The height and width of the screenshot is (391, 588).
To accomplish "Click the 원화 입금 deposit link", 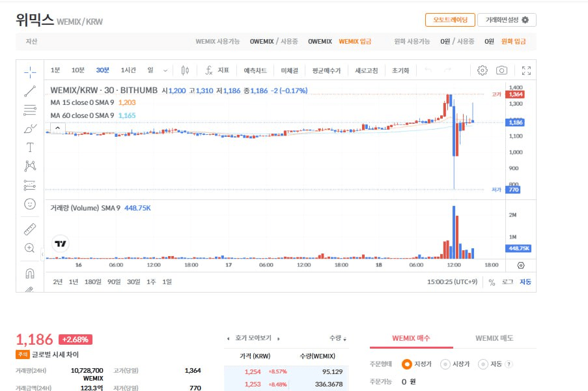I will point(513,41).
